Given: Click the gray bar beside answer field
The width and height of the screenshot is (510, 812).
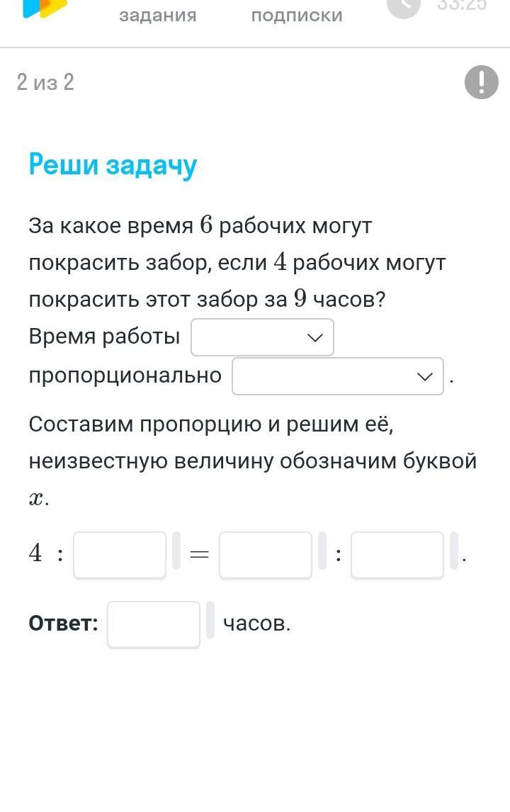Looking at the screenshot, I should coord(210,620).
